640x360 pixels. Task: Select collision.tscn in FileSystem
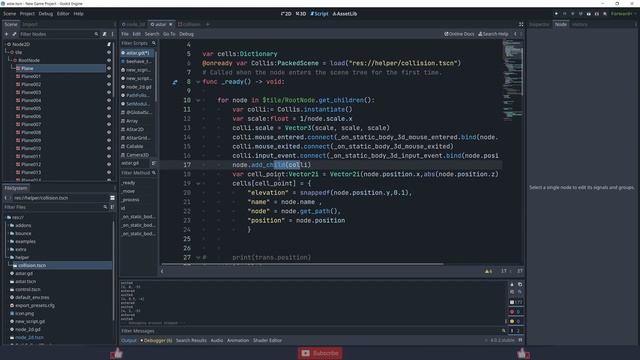click(x=59, y=265)
